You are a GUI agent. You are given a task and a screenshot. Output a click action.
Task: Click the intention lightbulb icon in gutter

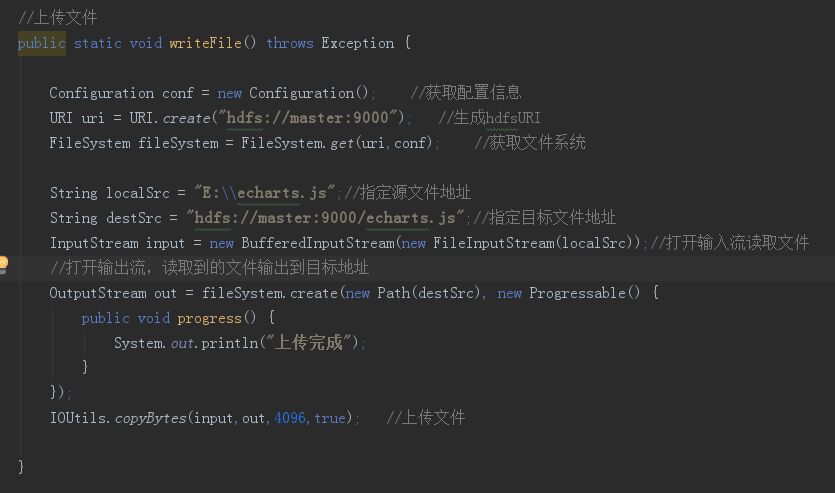pyautogui.click(x=3, y=264)
